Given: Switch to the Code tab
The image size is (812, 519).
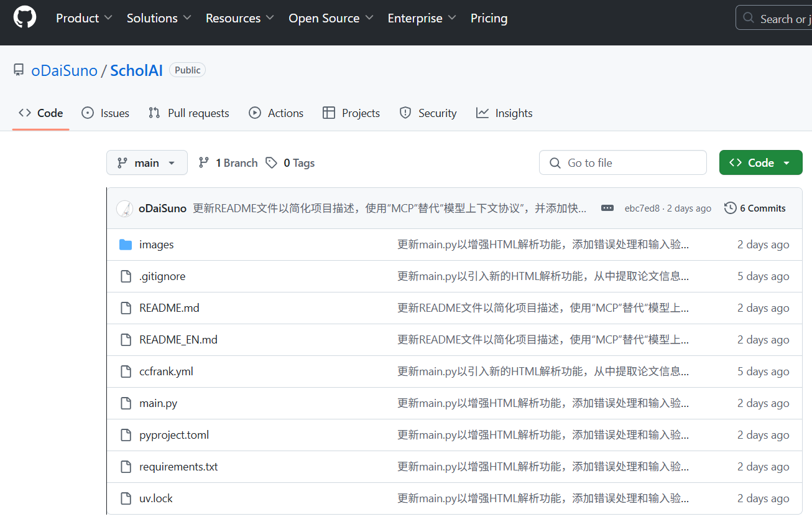Looking at the screenshot, I should click(41, 113).
